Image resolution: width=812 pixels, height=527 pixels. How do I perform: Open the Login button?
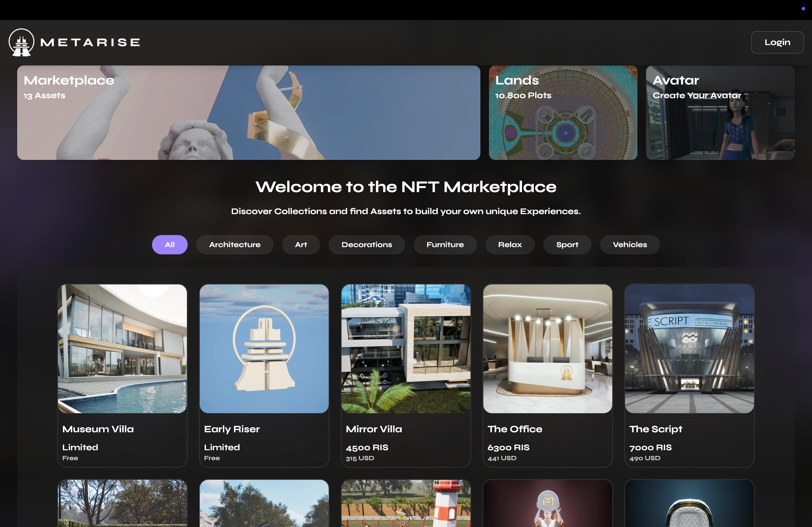(777, 42)
